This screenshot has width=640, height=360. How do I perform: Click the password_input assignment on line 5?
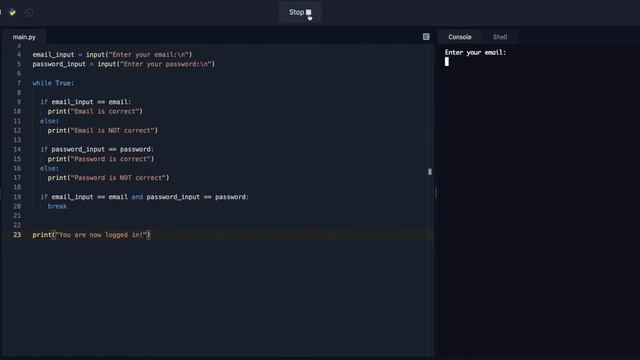124,64
